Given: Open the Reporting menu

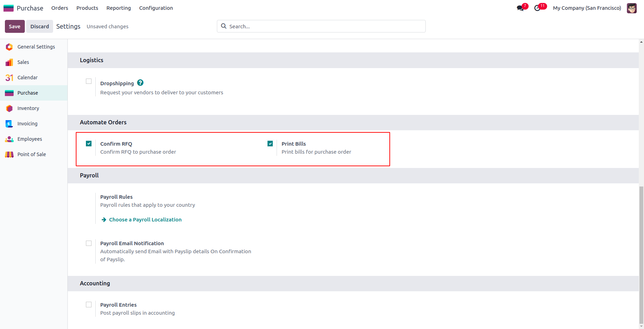Looking at the screenshot, I should click(x=118, y=8).
